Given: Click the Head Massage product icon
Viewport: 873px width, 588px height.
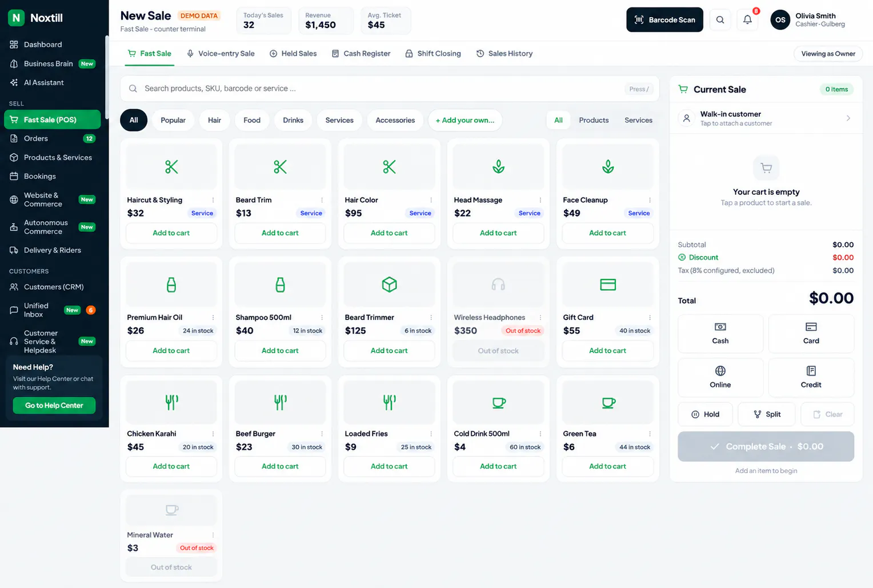Looking at the screenshot, I should coord(498,167).
